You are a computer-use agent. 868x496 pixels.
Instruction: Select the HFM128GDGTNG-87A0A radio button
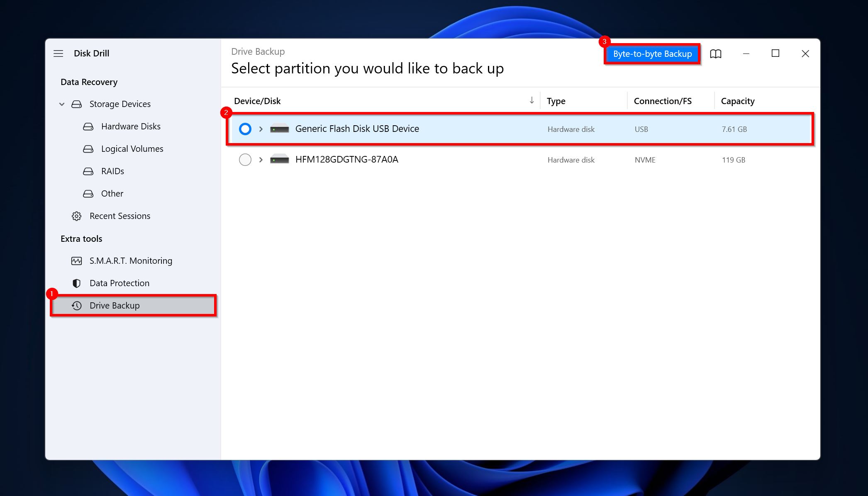(244, 160)
